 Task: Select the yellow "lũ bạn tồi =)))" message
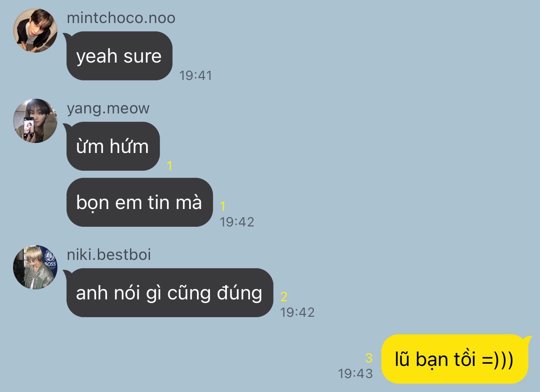point(456,359)
